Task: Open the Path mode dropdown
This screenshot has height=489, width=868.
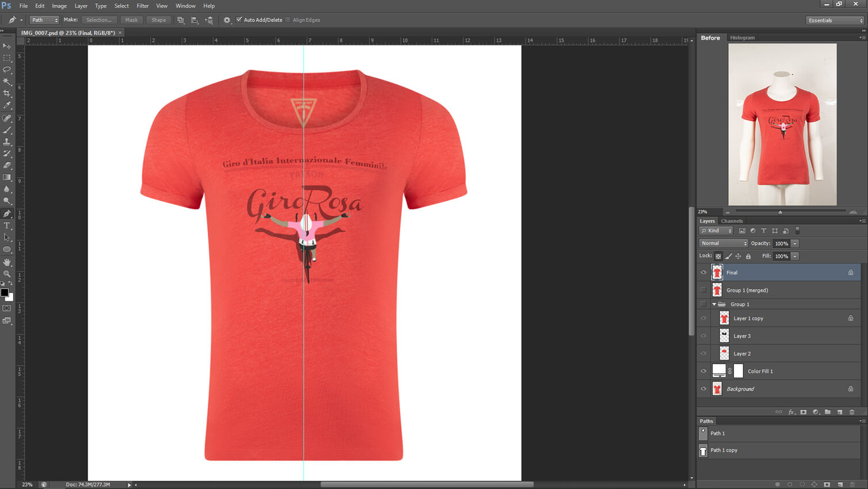Action: coord(44,20)
